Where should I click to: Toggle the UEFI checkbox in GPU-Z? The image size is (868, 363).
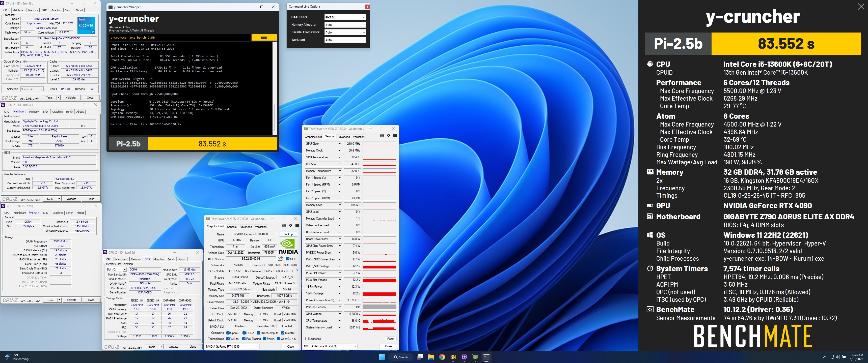287,259
